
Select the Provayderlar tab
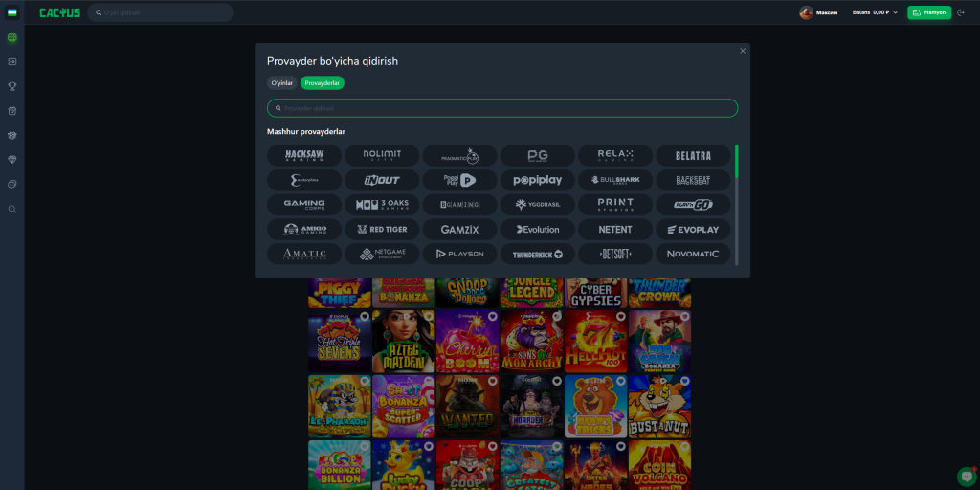pyautogui.click(x=322, y=83)
